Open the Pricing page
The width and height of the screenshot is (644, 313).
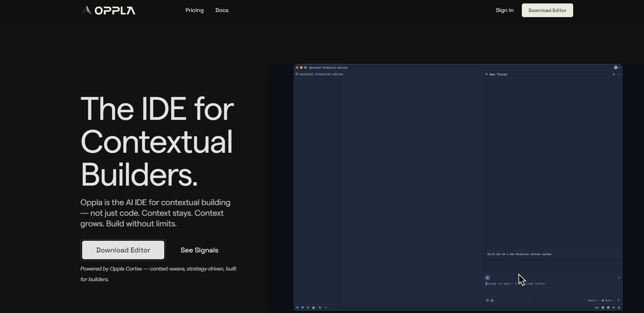click(194, 10)
